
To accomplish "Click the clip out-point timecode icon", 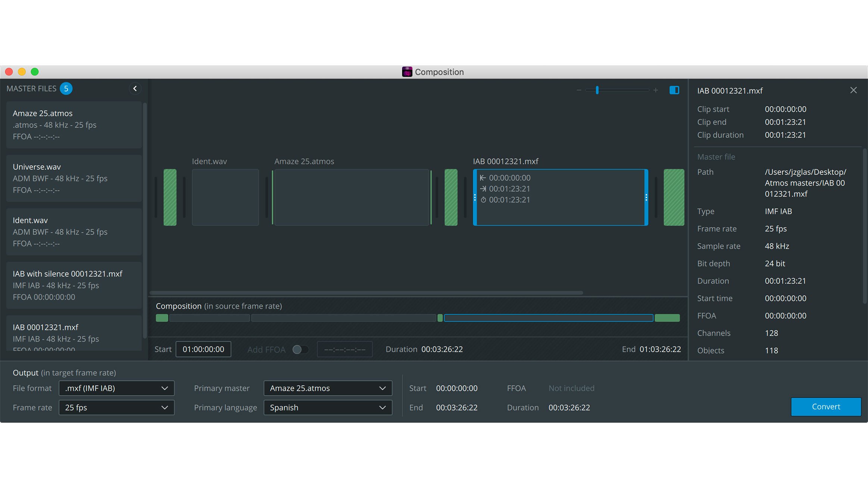I will (x=483, y=189).
